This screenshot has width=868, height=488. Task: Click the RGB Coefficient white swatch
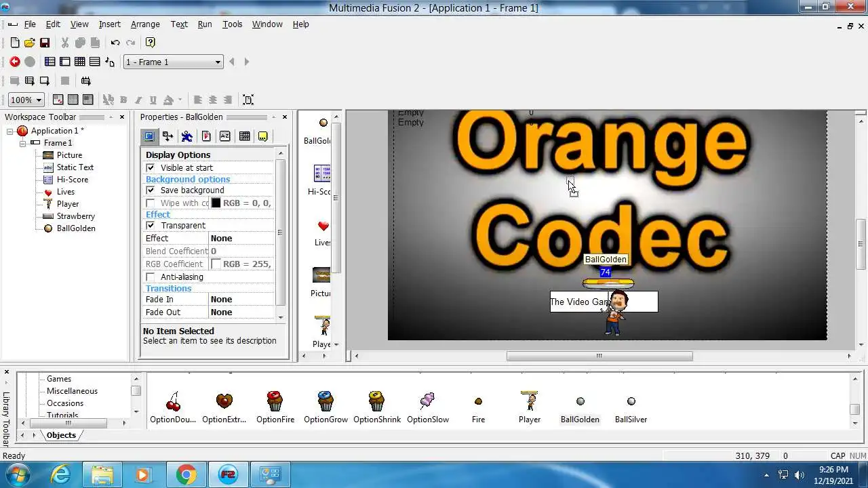point(216,264)
